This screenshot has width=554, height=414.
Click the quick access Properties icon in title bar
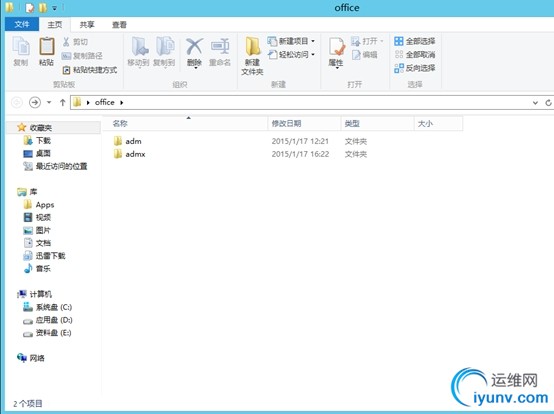(x=30, y=8)
